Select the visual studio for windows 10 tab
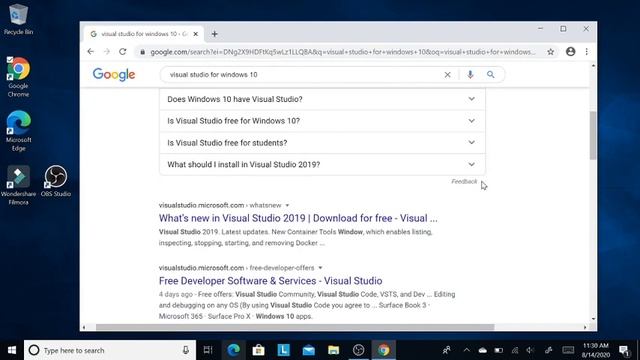 coord(143,34)
